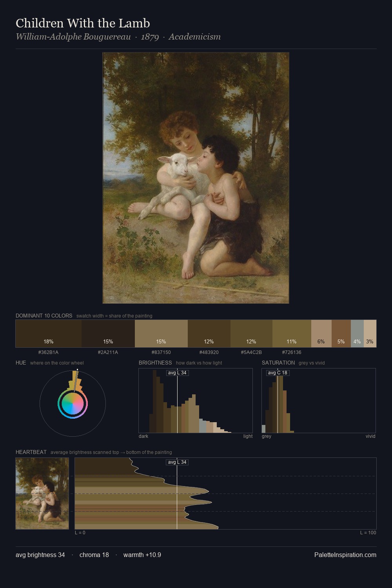Image resolution: width=392 pixels, height=588 pixels.
Task: Click the 18% color swatch #362B1A
Action: point(49,334)
